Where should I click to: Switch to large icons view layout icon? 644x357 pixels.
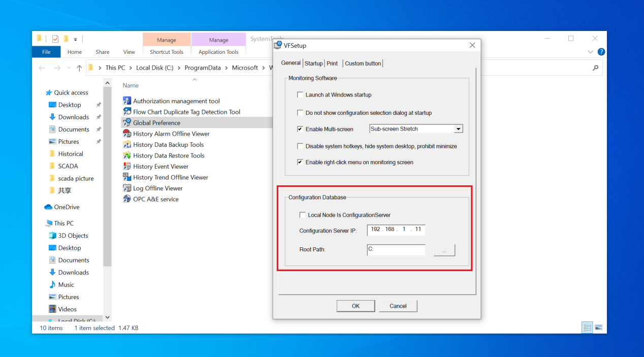coord(599,328)
